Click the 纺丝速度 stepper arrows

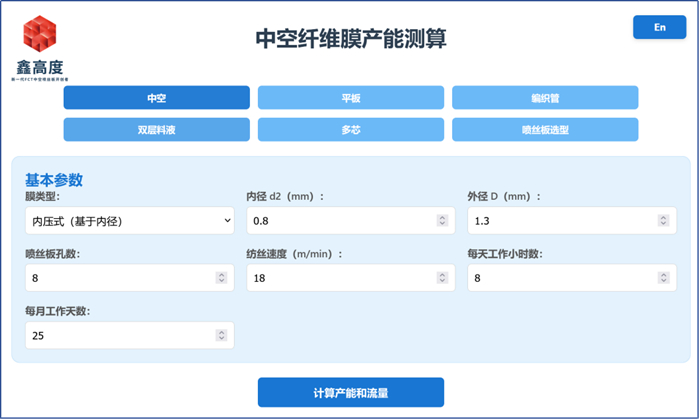coord(442,278)
